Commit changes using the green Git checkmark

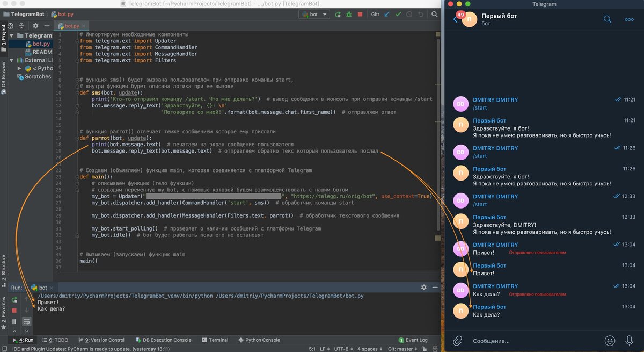(398, 15)
